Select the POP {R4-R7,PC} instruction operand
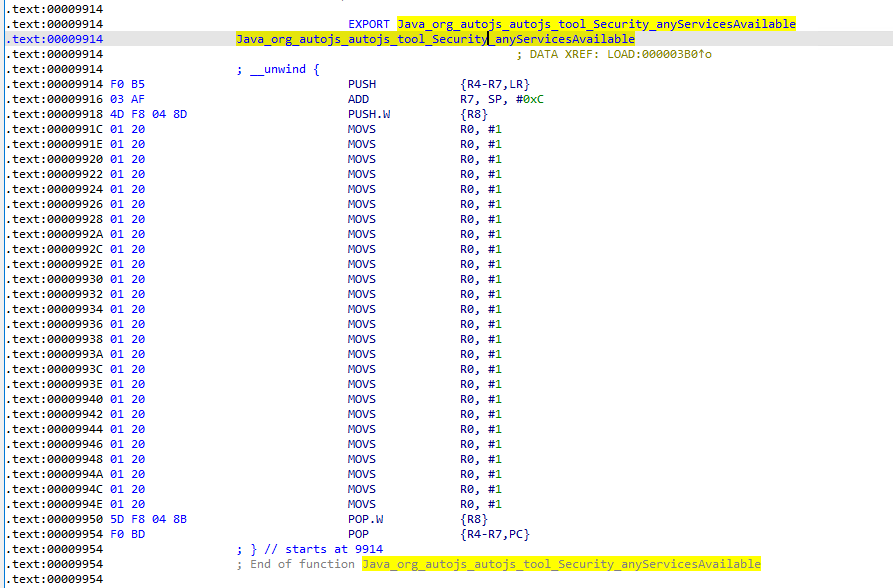 point(494,534)
